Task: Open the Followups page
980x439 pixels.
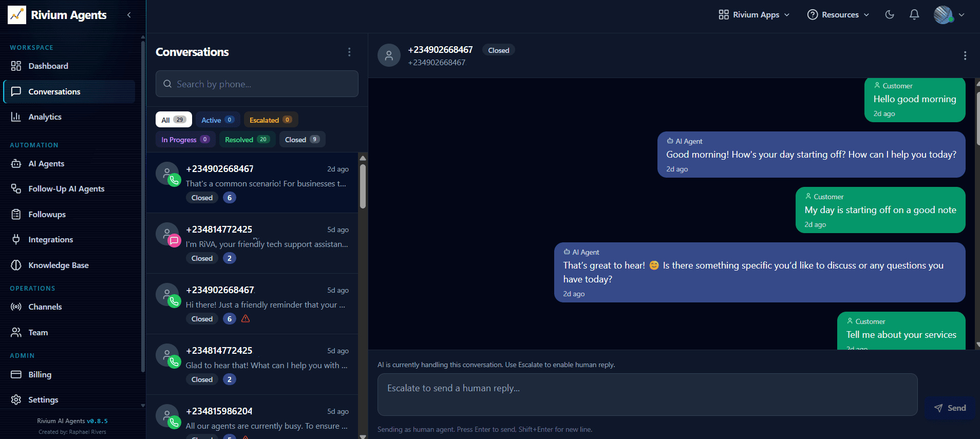Action: tap(69, 214)
